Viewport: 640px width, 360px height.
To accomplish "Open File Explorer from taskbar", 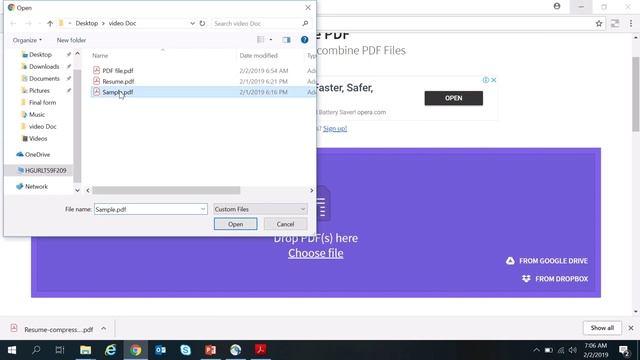I will pos(85,350).
